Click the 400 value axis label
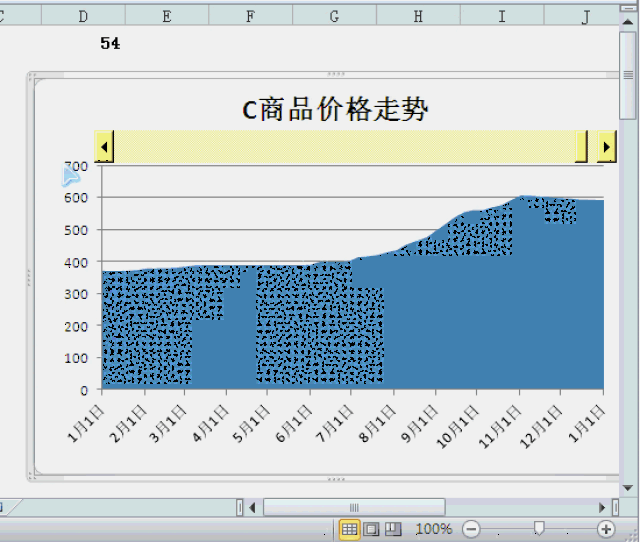Viewport: 640px width, 542px height. pyautogui.click(x=76, y=262)
